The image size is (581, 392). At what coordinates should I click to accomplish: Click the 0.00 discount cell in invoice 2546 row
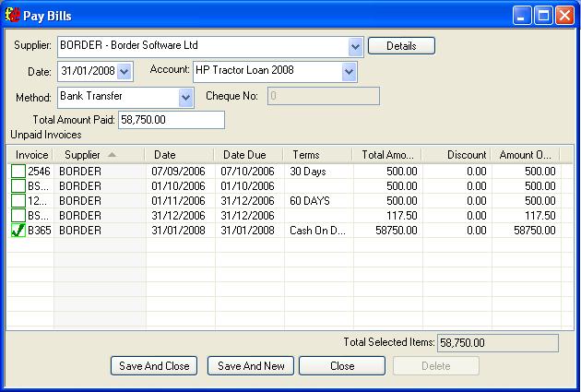tap(477, 172)
